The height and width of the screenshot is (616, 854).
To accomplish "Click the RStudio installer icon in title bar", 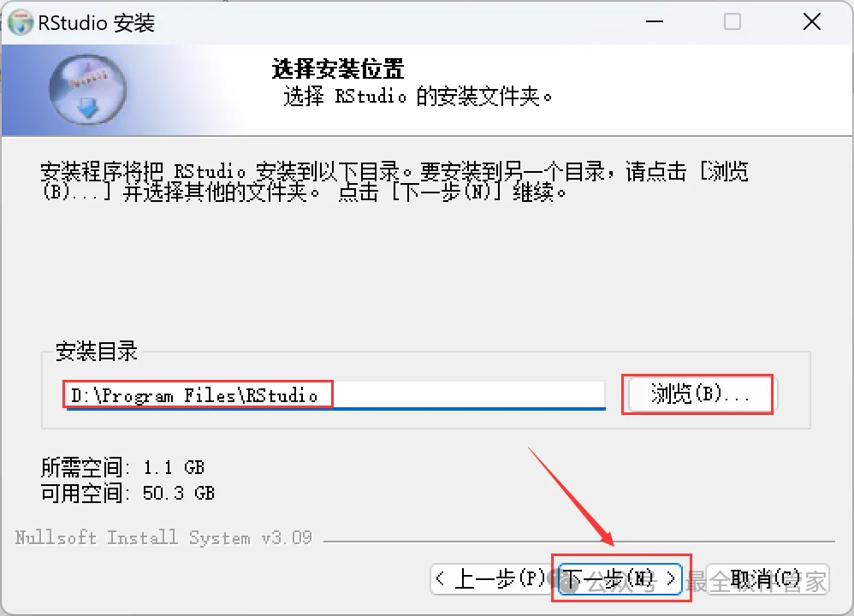I will pyautogui.click(x=21, y=22).
